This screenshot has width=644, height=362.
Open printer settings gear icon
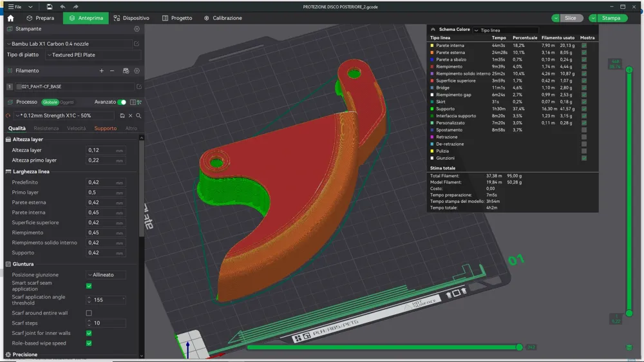[x=137, y=29]
